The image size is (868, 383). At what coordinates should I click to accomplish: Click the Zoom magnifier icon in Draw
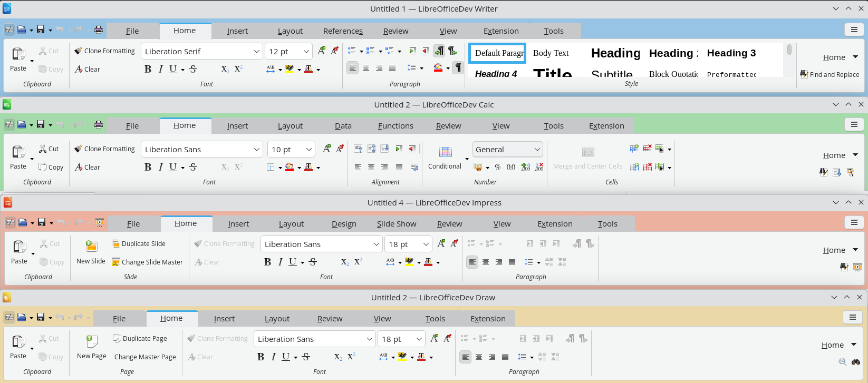[x=842, y=362]
